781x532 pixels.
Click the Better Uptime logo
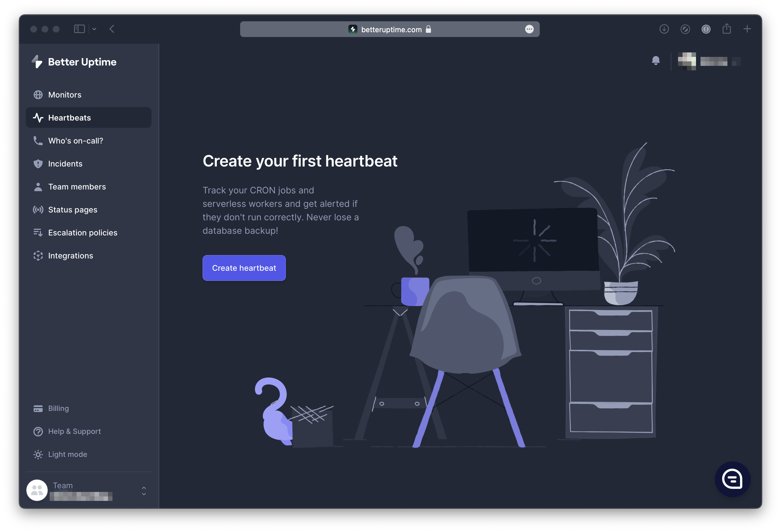point(74,62)
